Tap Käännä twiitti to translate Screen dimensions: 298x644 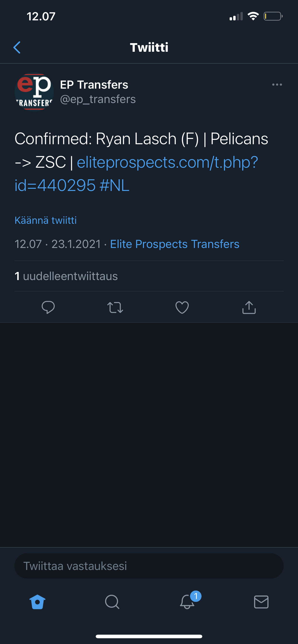coord(46,220)
